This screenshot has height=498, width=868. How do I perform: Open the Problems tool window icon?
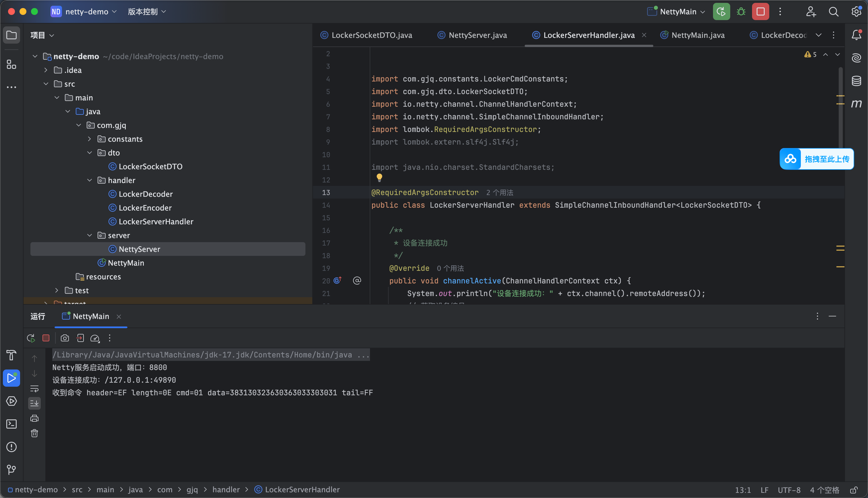click(12, 447)
